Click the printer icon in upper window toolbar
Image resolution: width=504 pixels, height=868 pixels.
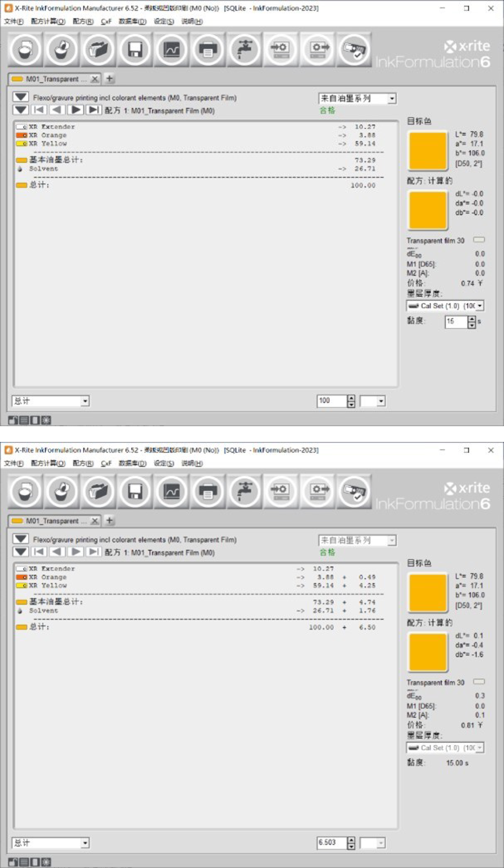tap(208, 50)
